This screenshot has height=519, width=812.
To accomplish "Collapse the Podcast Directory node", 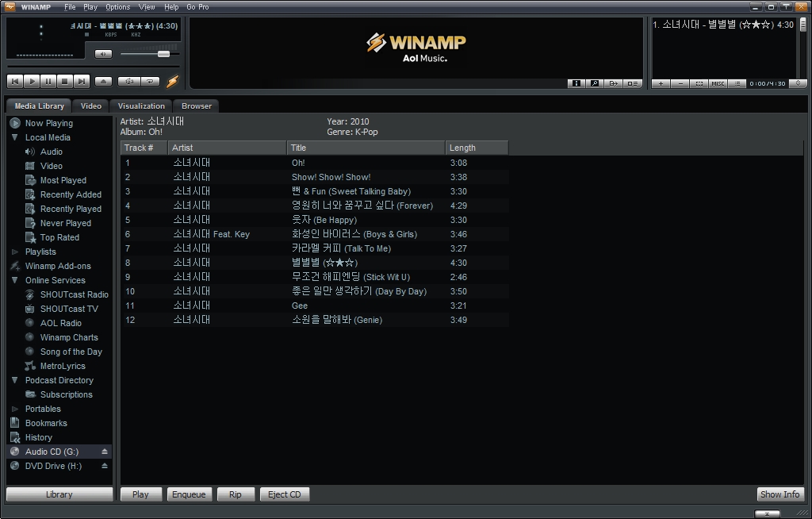I will point(14,380).
